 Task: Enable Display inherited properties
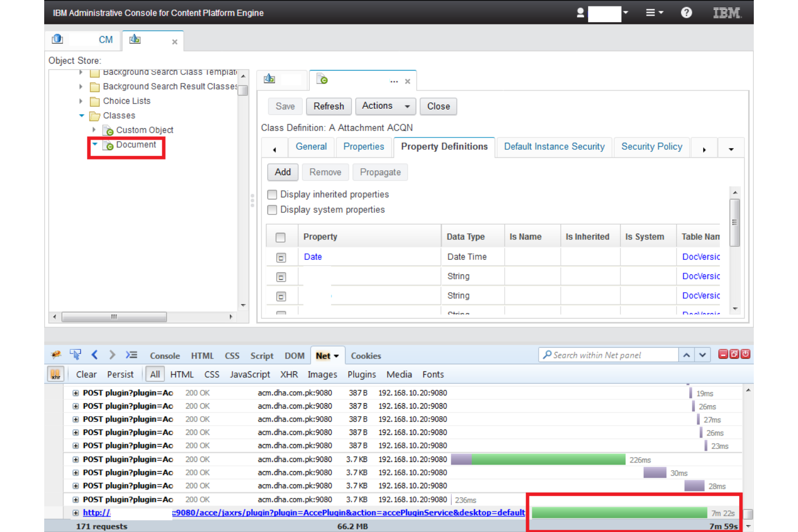point(272,195)
